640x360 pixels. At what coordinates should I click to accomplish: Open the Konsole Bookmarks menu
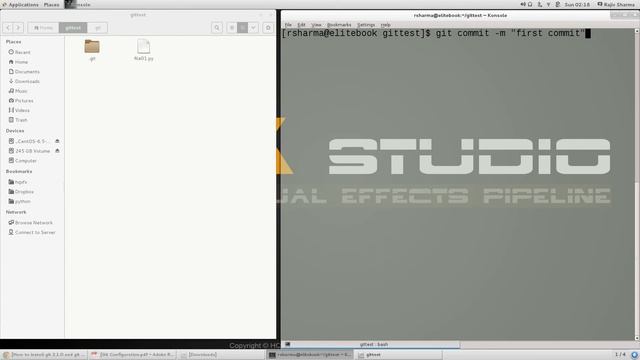pos(339,25)
